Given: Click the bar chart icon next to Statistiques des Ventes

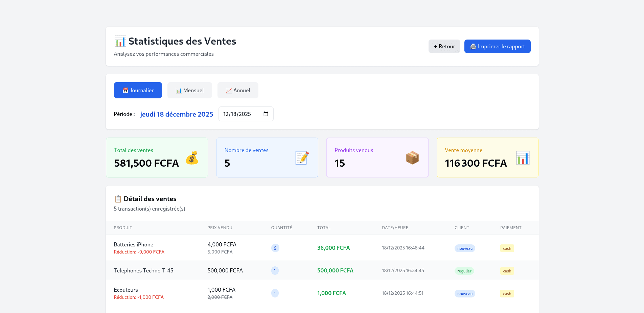Looking at the screenshot, I should (x=120, y=41).
